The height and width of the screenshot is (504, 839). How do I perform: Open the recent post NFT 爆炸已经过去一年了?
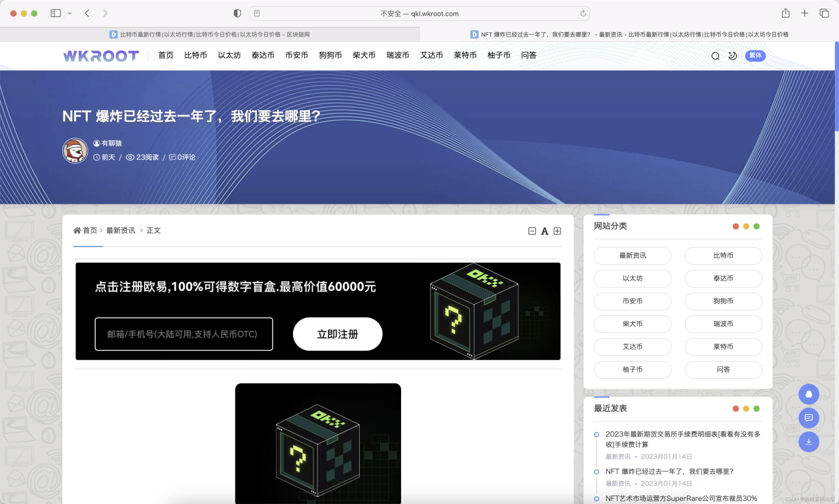(x=670, y=471)
